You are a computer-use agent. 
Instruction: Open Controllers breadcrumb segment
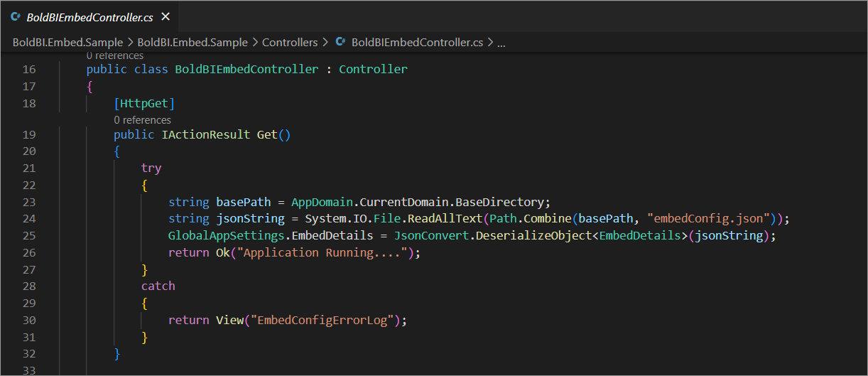(290, 43)
